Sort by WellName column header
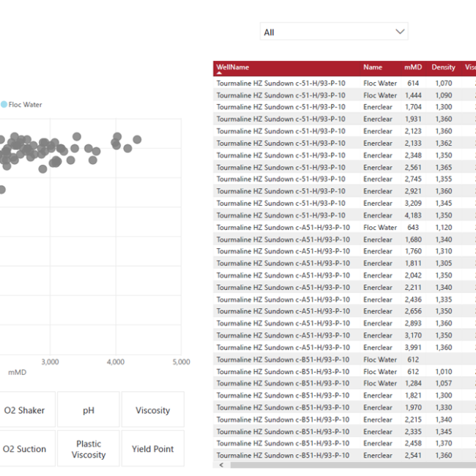Viewport: 476px width, 476px height. click(x=233, y=68)
